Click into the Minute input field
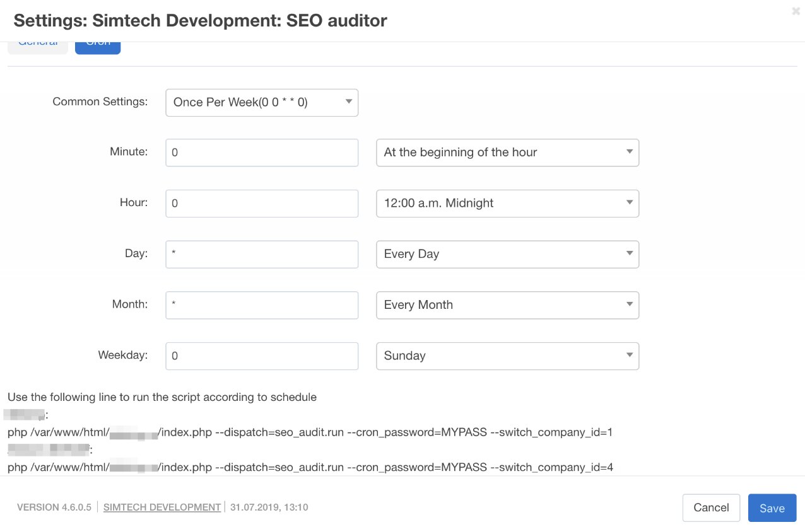The height and width of the screenshot is (532, 805). (x=262, y=153)
